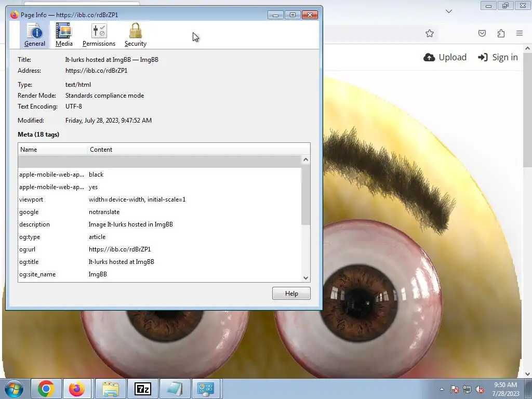Click Firefox icon in the taskbar
The height and width of the screenshot is (399, 532).
[77, 389]
